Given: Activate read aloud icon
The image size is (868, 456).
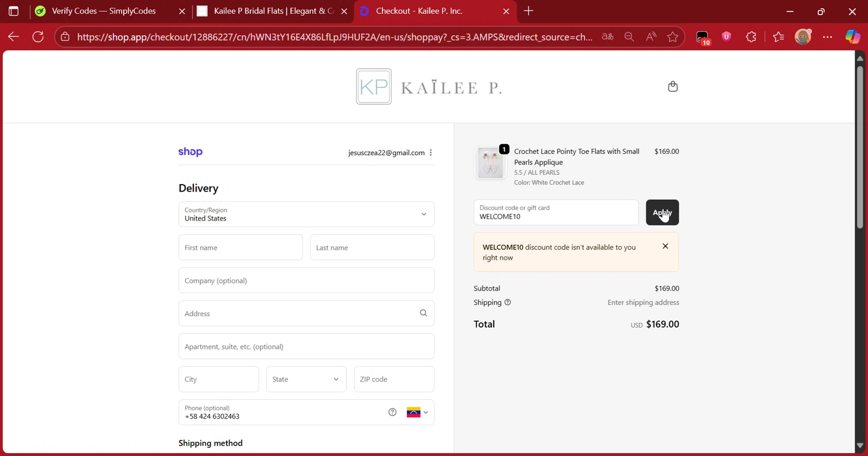Looking at the screenshot, I should 651,37.
